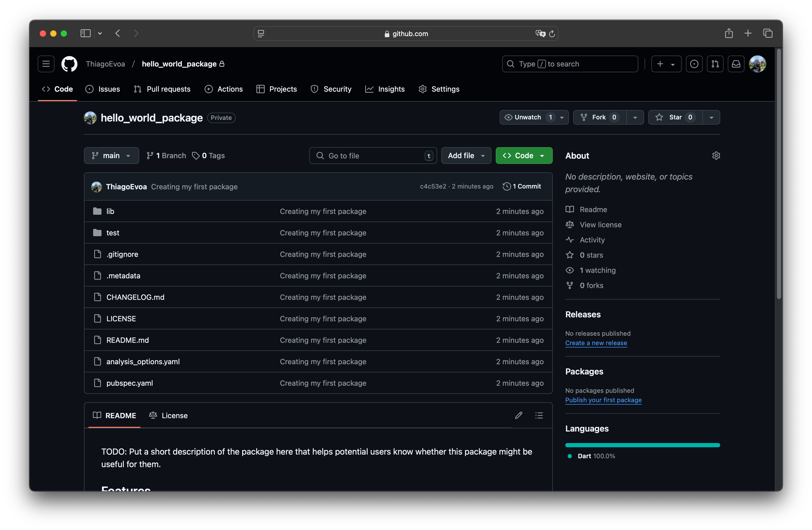Switch to the License tab
The image size is (812, 530).
tap(168, 415)
